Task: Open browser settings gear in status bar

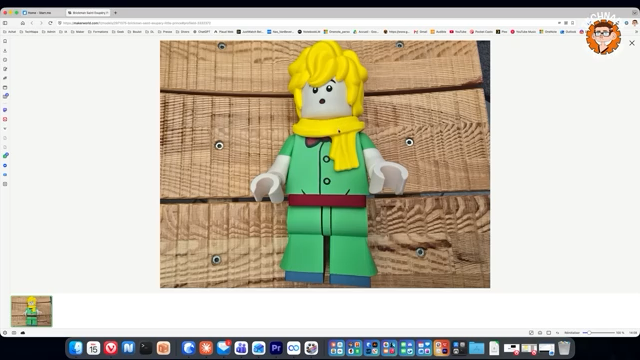Action: pos(5,333)
